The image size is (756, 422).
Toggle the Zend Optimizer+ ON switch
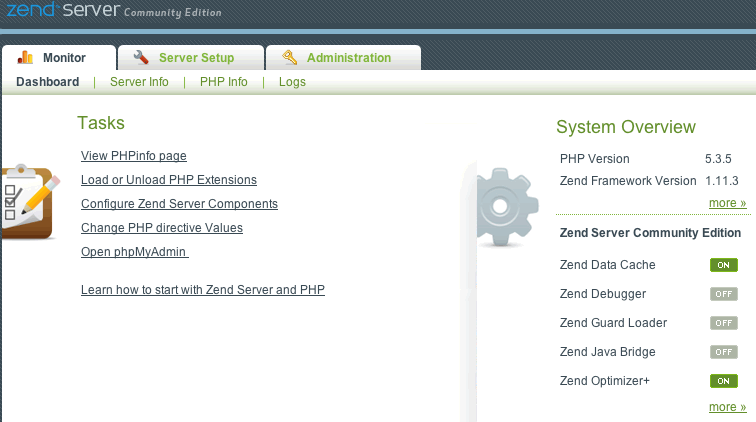724,381
